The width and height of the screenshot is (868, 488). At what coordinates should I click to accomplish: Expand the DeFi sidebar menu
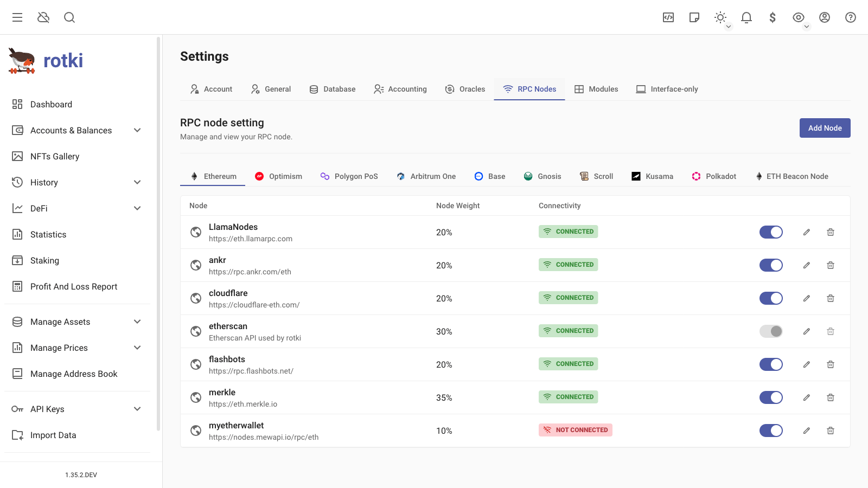point(77,208)
